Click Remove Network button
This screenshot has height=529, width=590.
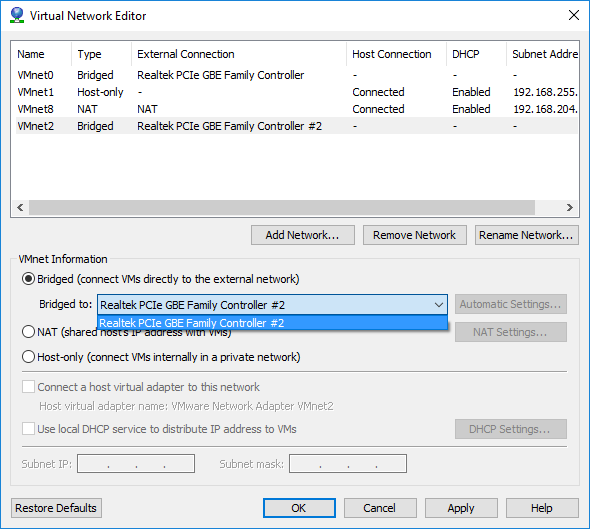(415, 235)
